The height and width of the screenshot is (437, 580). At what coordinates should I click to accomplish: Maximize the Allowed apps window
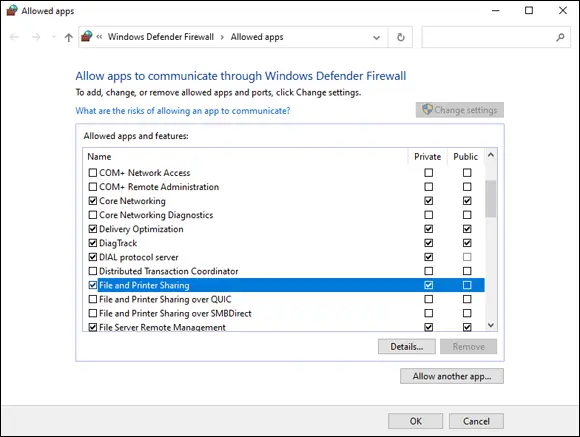tap(529, 11)
